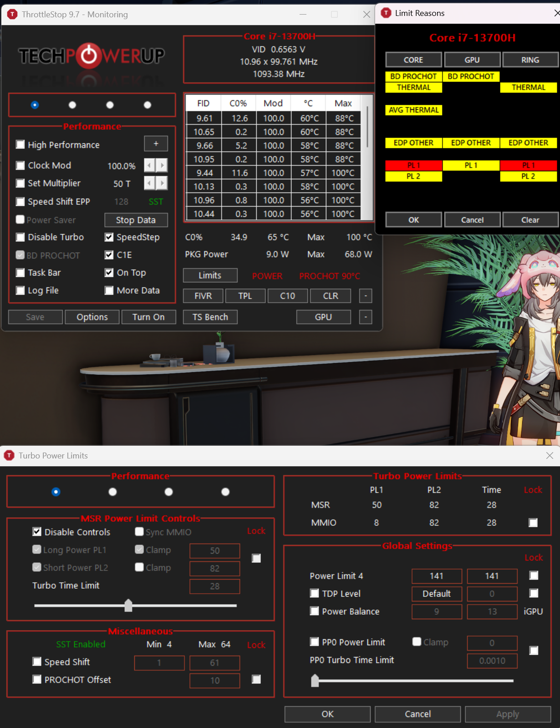Open the C10 button
The image size is (560, 728).
pyautogui.click(x=287, y=296)
